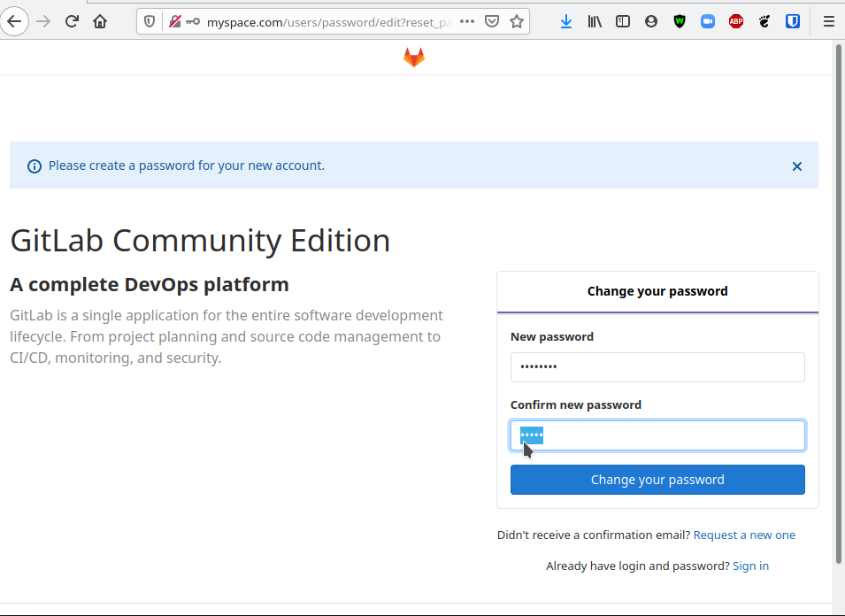
Task: Open the tracking protection shield panel
Action: click(x=150, y=21)
